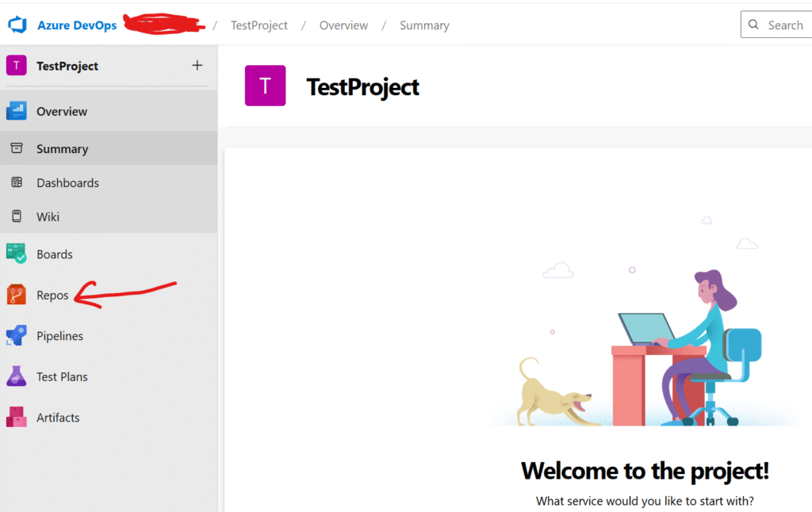The width and height of the screenshot is (812, 512).
Task: Click the plus button next to TestProject
Action: (x=197, y=65)
